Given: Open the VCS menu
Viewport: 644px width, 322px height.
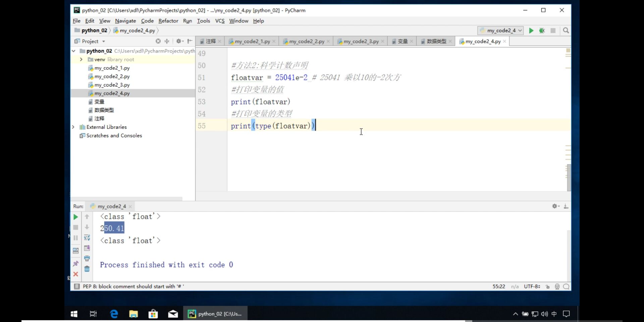Looking at the screenshot, I should tap(220, 21).
